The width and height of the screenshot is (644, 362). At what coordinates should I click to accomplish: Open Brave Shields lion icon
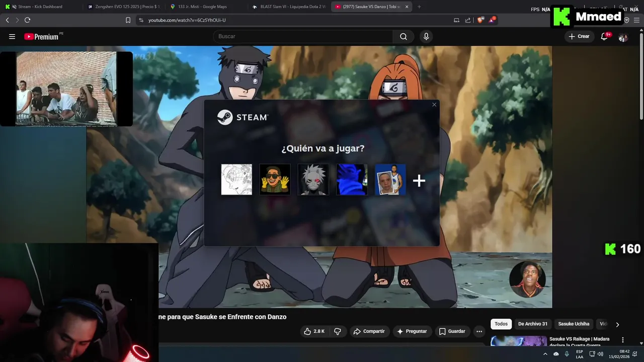click(480, 20)
